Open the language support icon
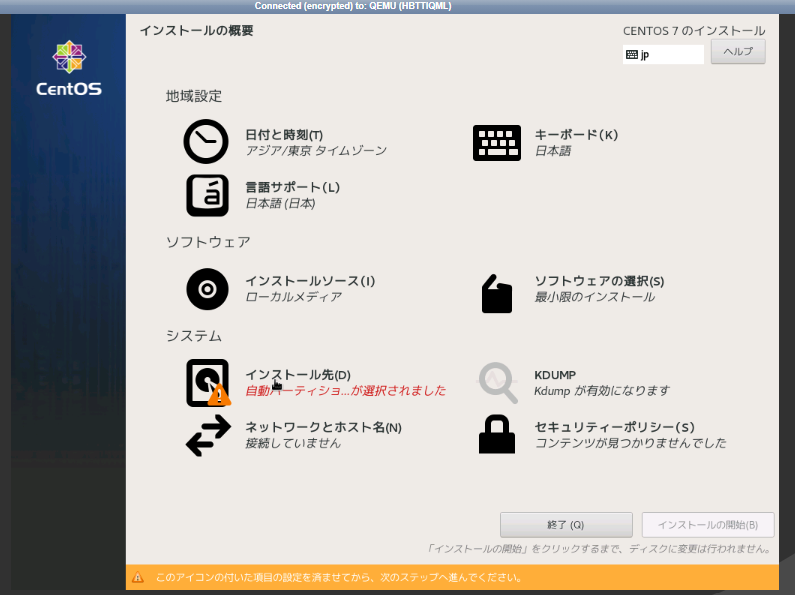795x595 pixels. 207,195
